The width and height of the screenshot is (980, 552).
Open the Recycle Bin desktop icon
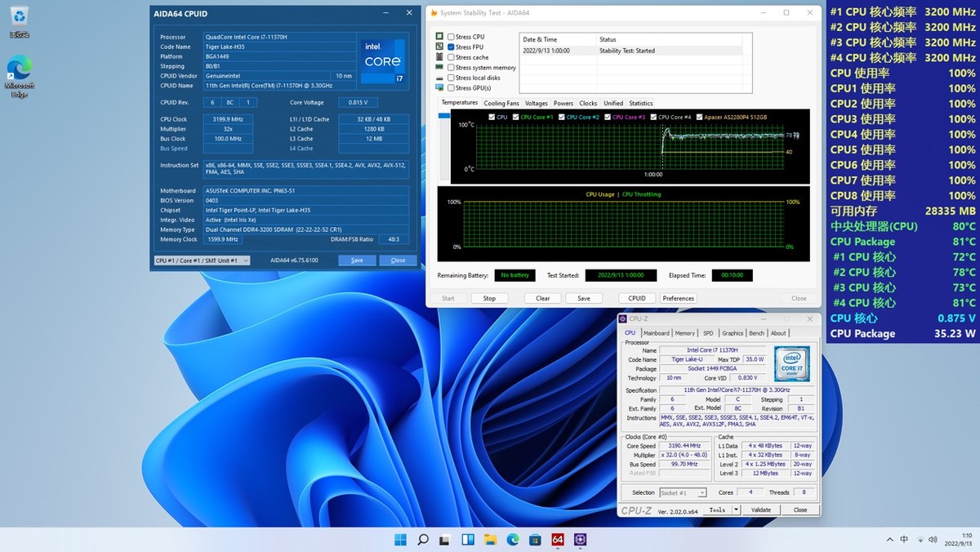pyautogui.click(x=20, y=20)
